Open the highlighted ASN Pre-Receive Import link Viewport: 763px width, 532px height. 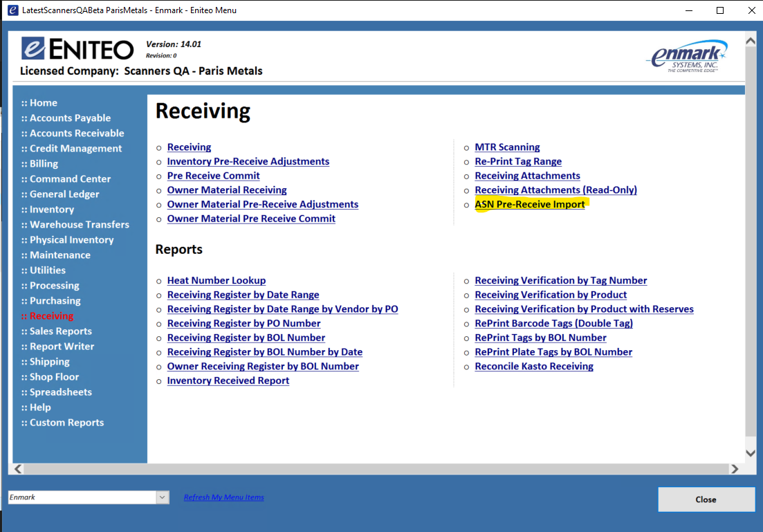pyautogui.click(x=530, y=204)
